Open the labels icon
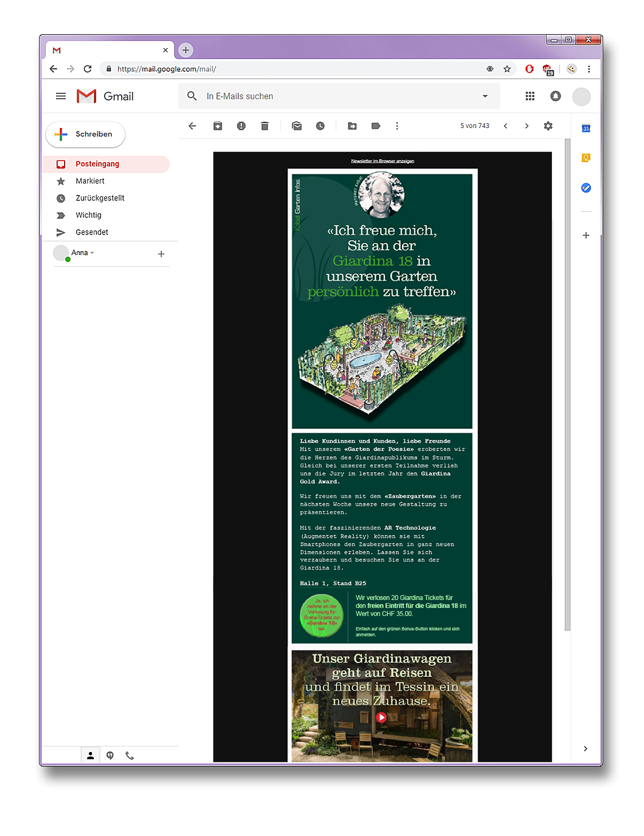This screenshot has width=644, height=836. point(376,126)
